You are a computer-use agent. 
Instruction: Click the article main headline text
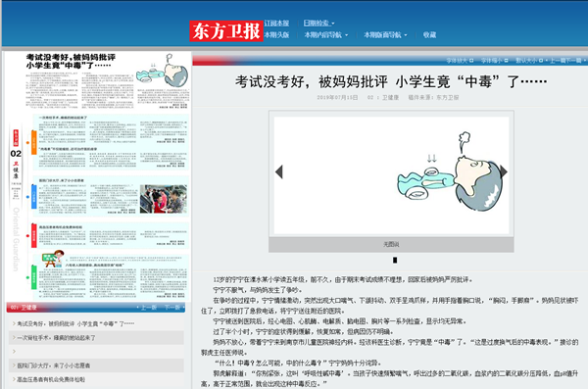[391, 81]
